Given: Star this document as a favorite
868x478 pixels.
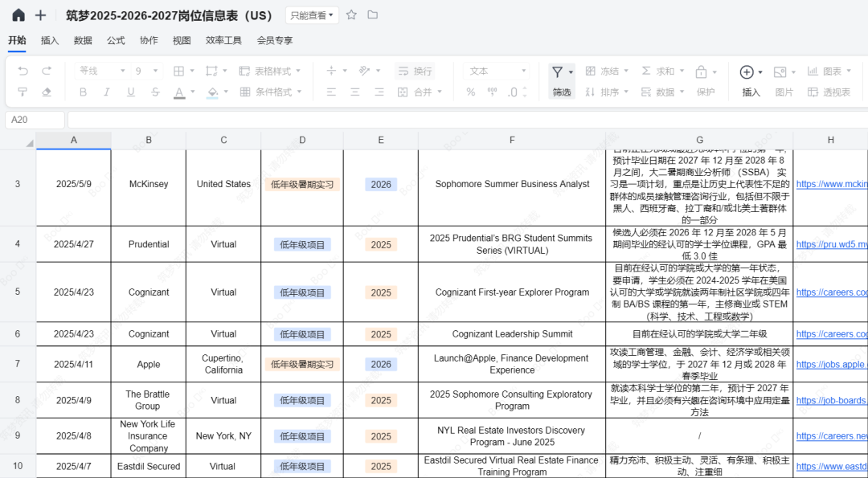Looking at the screenshot, I should pyautogui.click(x=351, y=15).
